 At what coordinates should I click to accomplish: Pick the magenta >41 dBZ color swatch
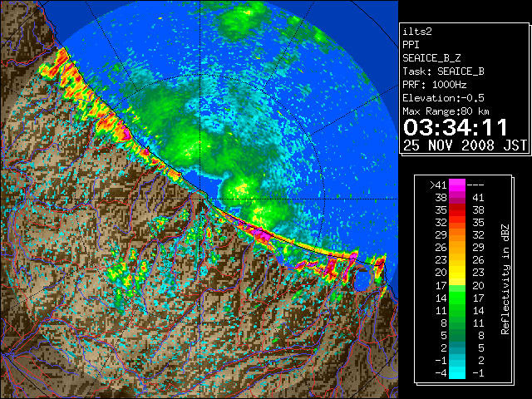(x=457, y=185)
